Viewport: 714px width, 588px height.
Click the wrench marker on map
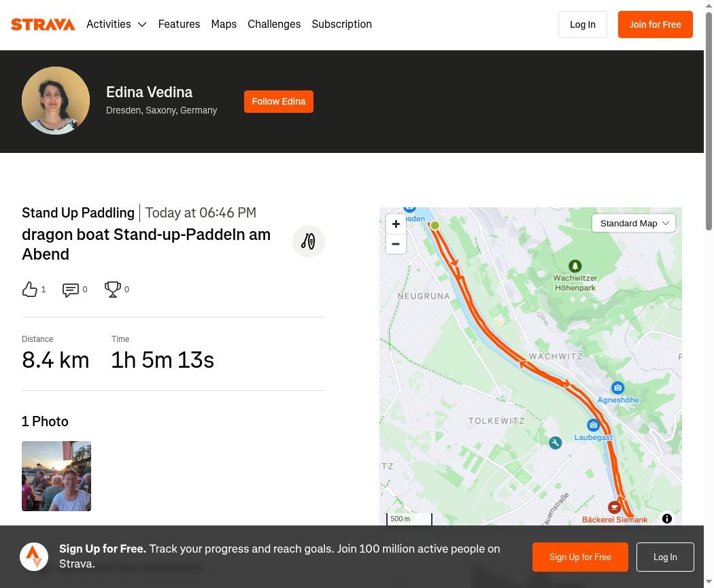pyautogui.click(x=555, y=443)
